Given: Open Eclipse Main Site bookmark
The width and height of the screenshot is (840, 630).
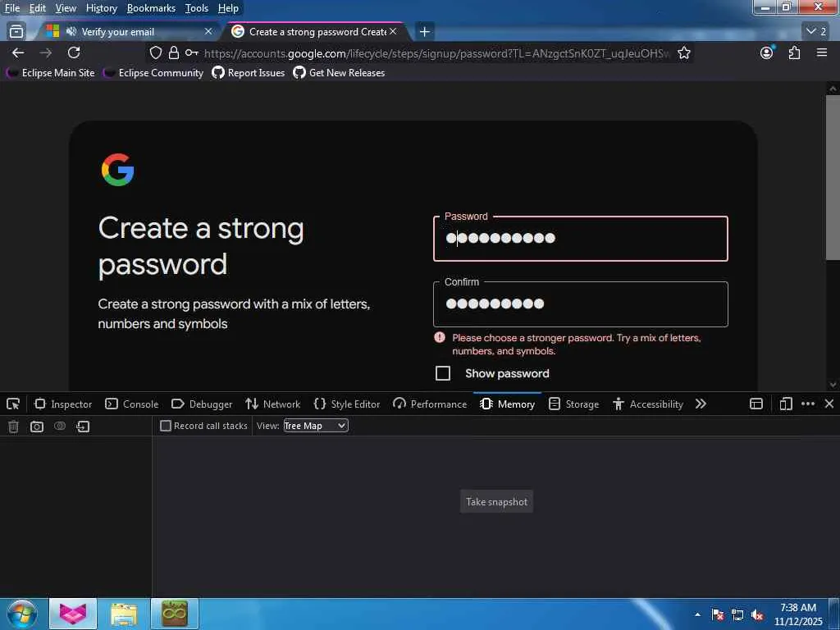Looking at the screenshot, I should coord(51,72).
